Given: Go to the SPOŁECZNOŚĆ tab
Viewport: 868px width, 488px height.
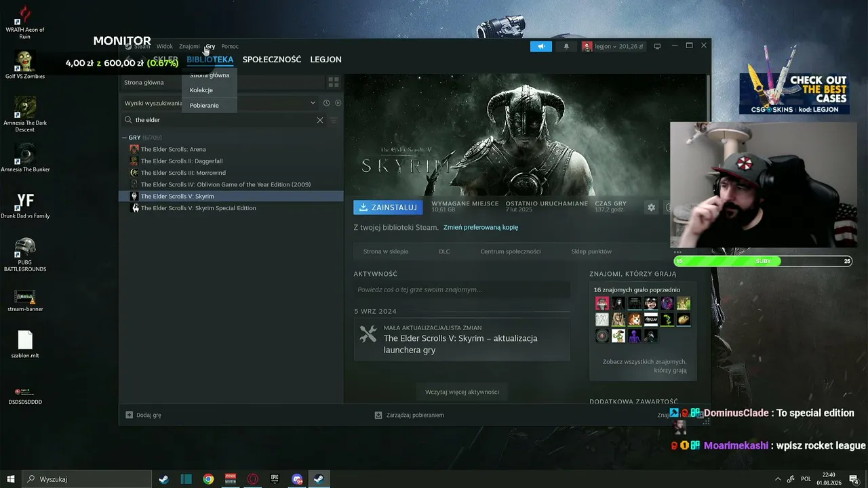Looking at the screenshot, I should (x=272, y=60).
